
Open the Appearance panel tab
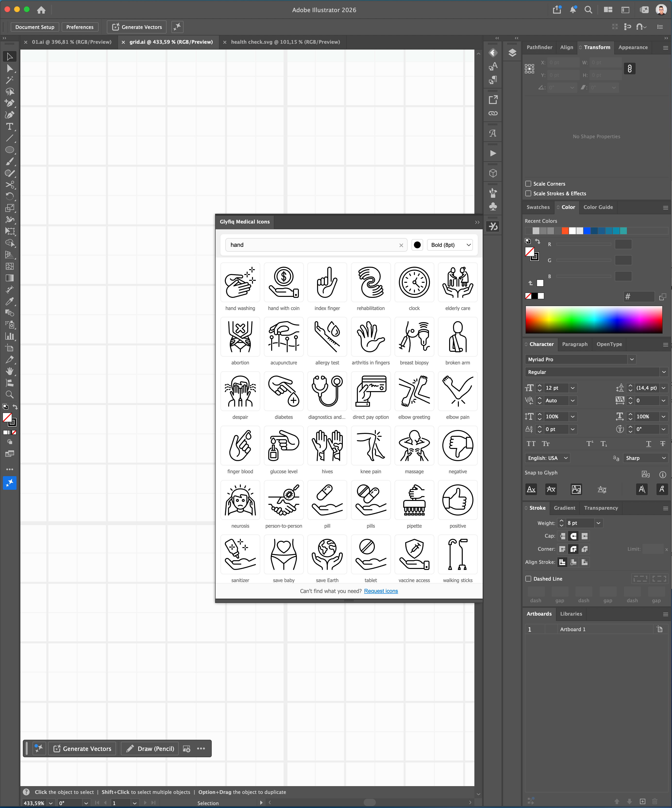[x=633, y=47]
